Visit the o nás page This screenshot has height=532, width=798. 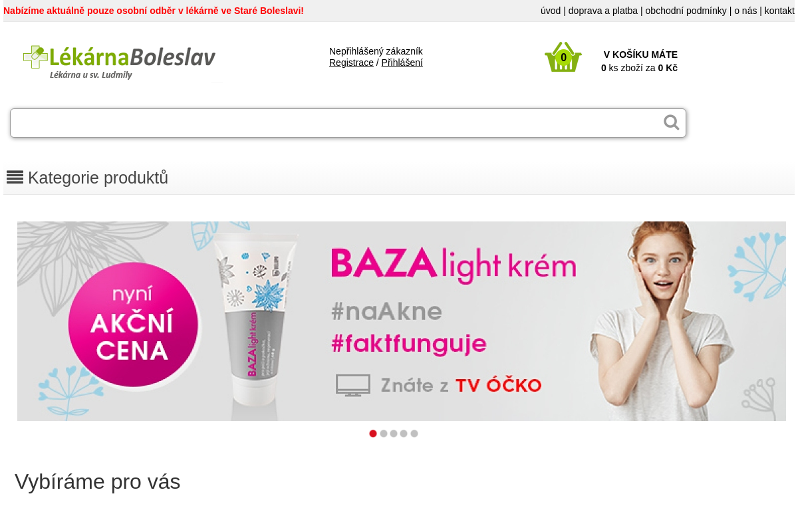(x=745, y=11)
